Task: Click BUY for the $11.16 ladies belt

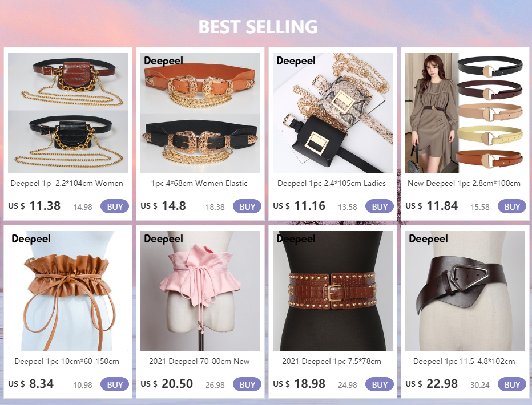Action: pyautogui.click(x=380, y=206)
